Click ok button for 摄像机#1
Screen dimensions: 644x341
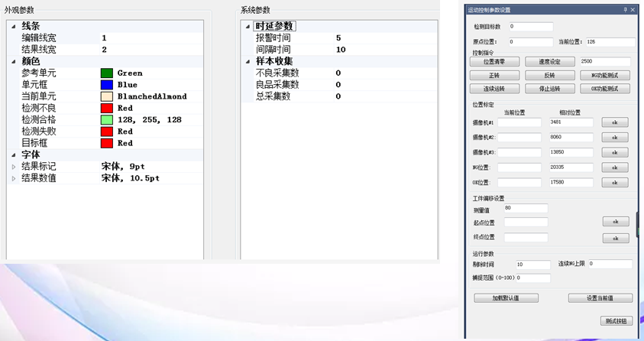pyautogui.click(x=615, y=122)
